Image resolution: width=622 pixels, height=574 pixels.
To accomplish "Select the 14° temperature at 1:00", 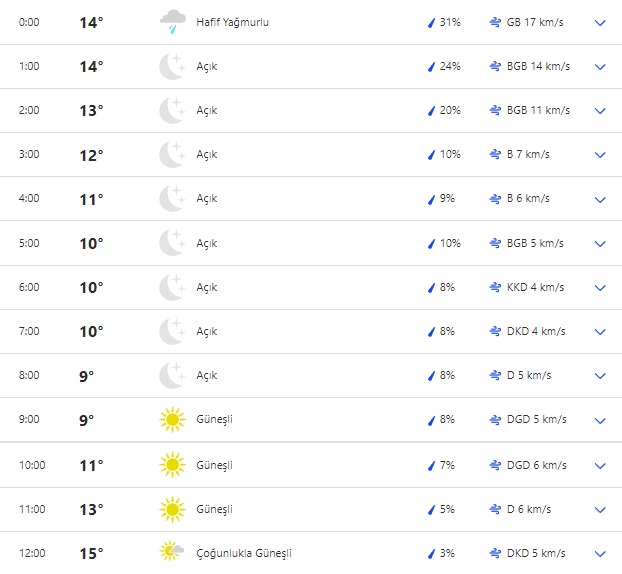I will tap(91, 67).
